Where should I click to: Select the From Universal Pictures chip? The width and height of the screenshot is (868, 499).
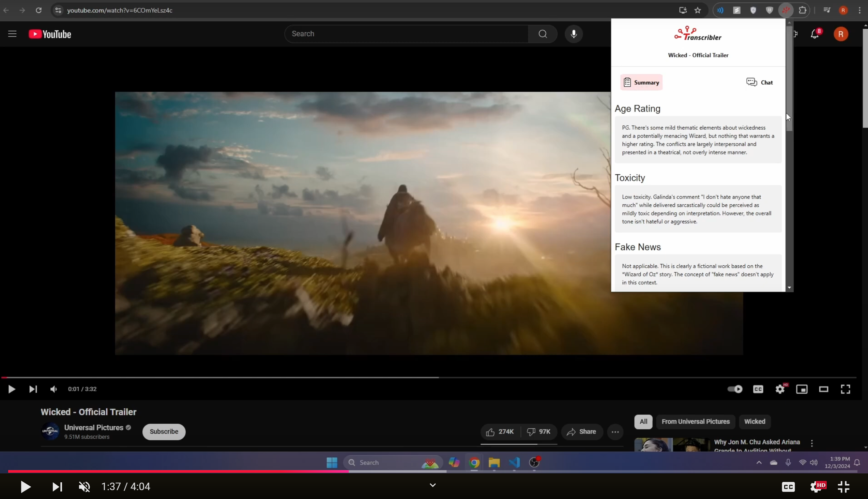click(696, 422)
